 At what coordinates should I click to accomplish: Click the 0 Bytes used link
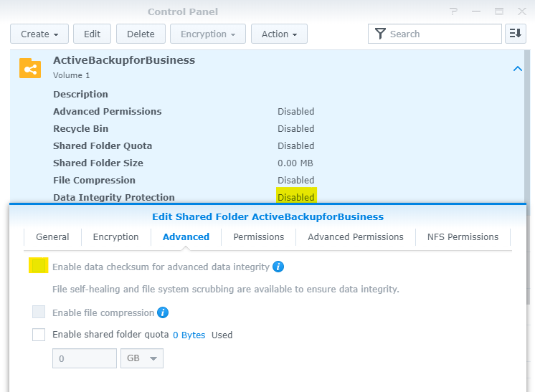click(x=189, y=335)
